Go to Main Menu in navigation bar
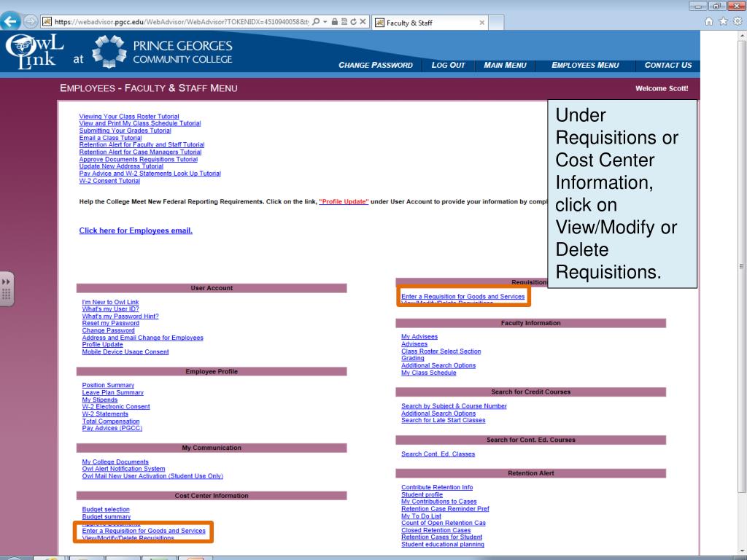 (505, 65)
